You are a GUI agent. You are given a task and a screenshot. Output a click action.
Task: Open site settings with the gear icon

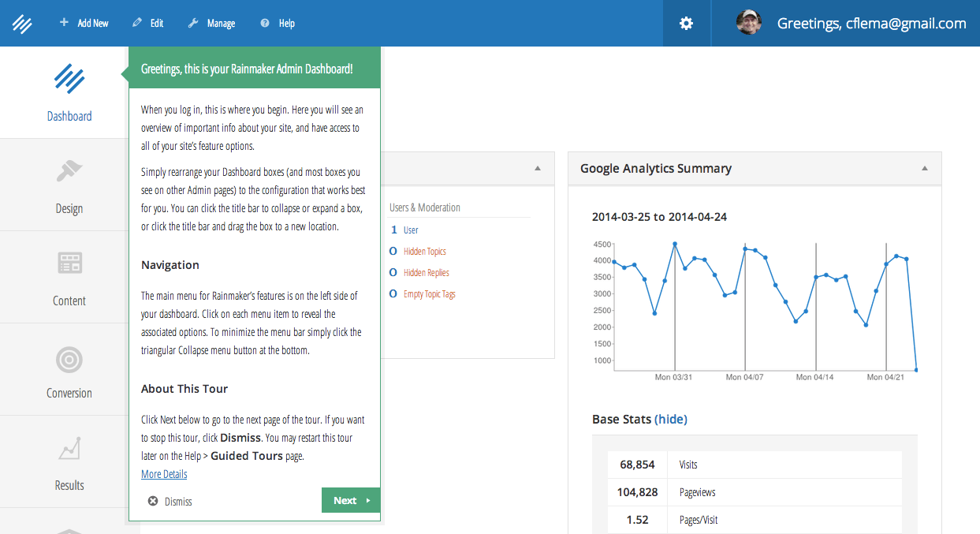click(x=686, y=23)
